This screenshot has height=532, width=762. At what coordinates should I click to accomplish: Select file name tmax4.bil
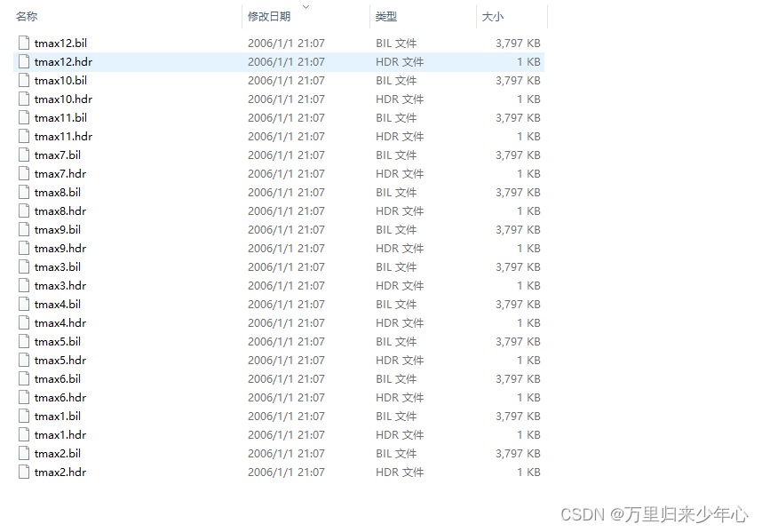58,304
